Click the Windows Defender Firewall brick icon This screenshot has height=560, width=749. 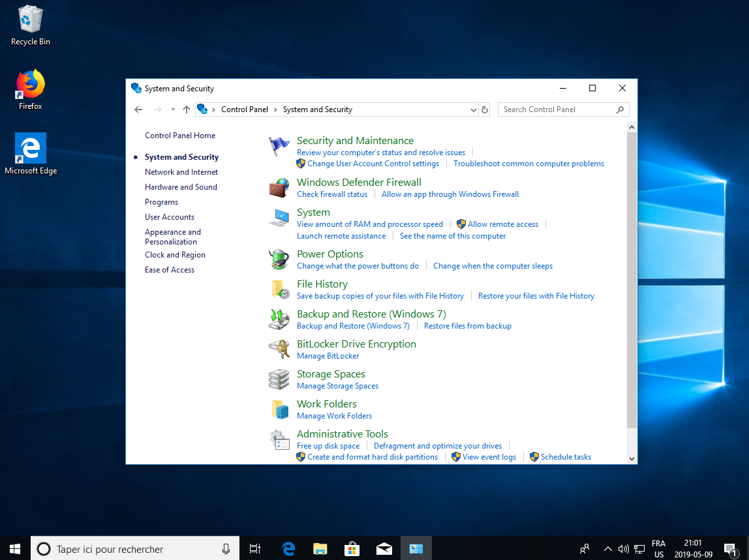(279, 188)
